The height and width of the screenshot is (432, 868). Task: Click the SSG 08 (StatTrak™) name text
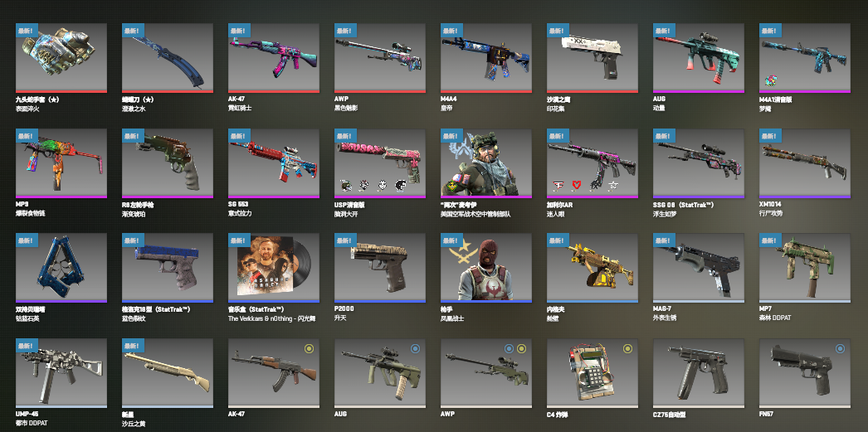684,204
